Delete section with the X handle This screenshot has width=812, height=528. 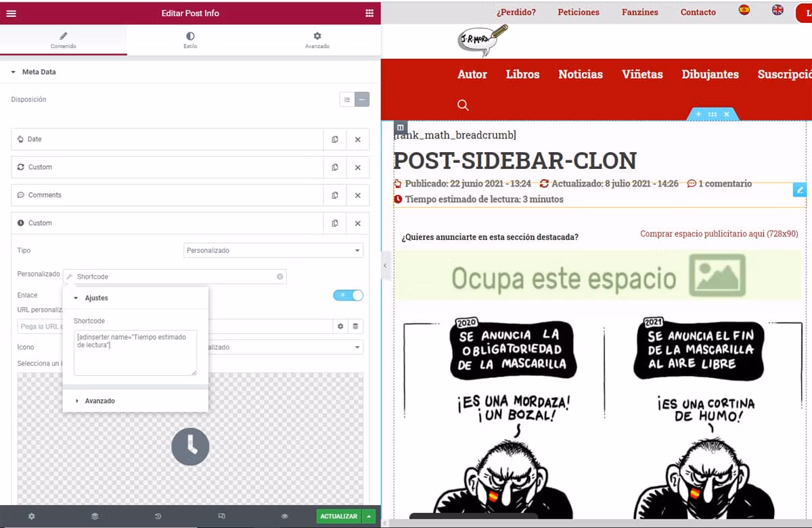point(727,114)
